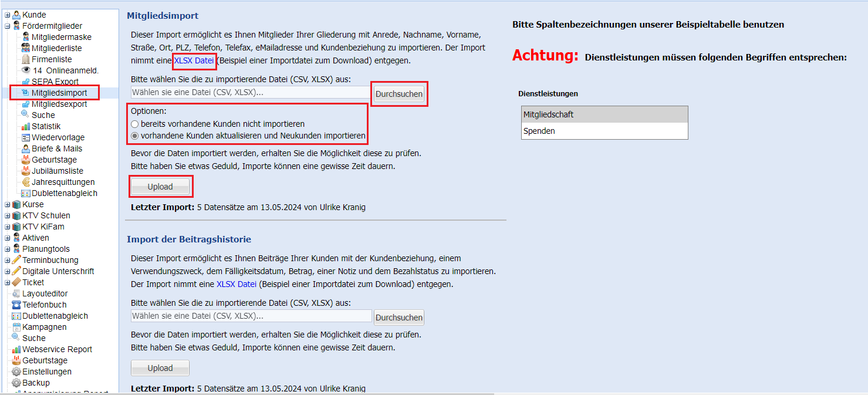Image resolution: width=868 pixels, height=395 pixels.
Task: Click the Mitgliedsimport file selection field
Action: pyautogui.click(x=251, y=92)
